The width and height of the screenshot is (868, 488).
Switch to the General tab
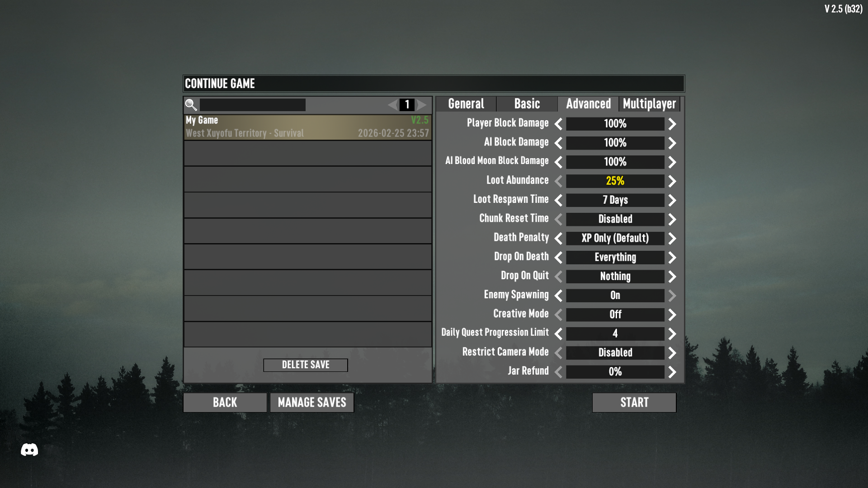click(466, 104)
